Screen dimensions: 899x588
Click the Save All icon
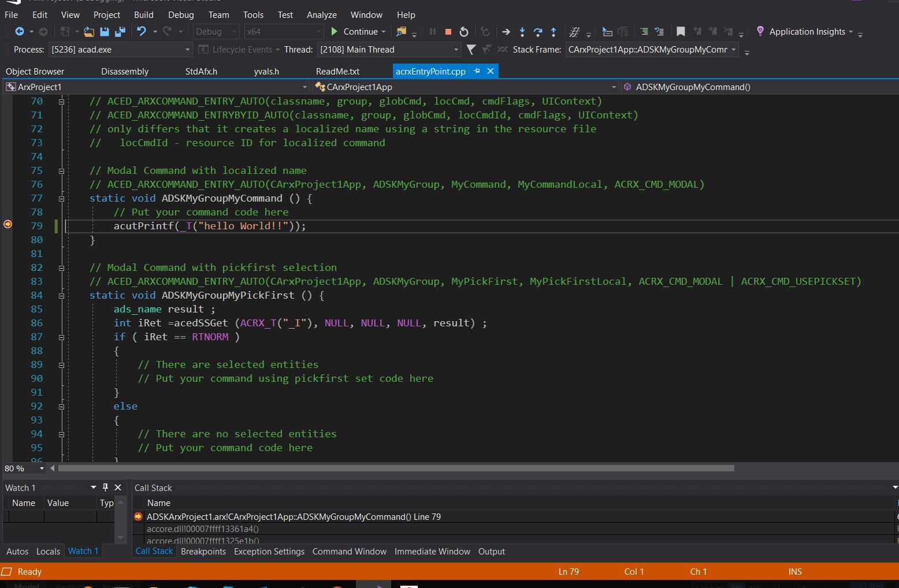pyautogui.click(x=120, y=32)
